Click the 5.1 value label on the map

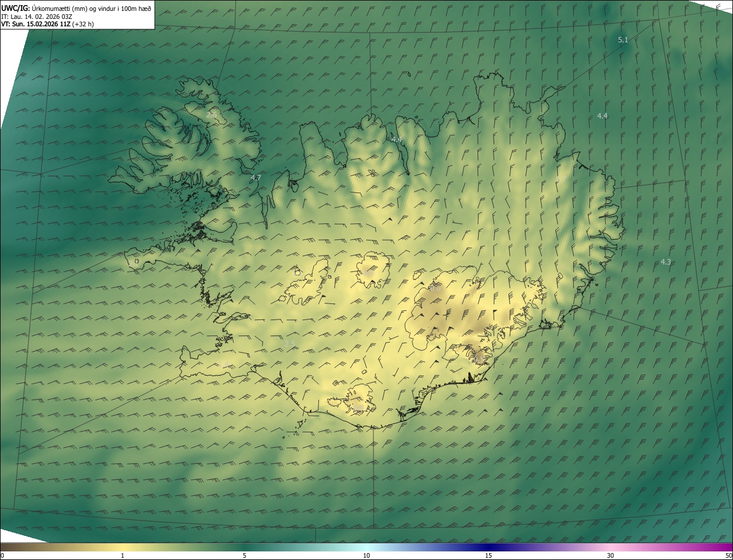pos(623,40)
